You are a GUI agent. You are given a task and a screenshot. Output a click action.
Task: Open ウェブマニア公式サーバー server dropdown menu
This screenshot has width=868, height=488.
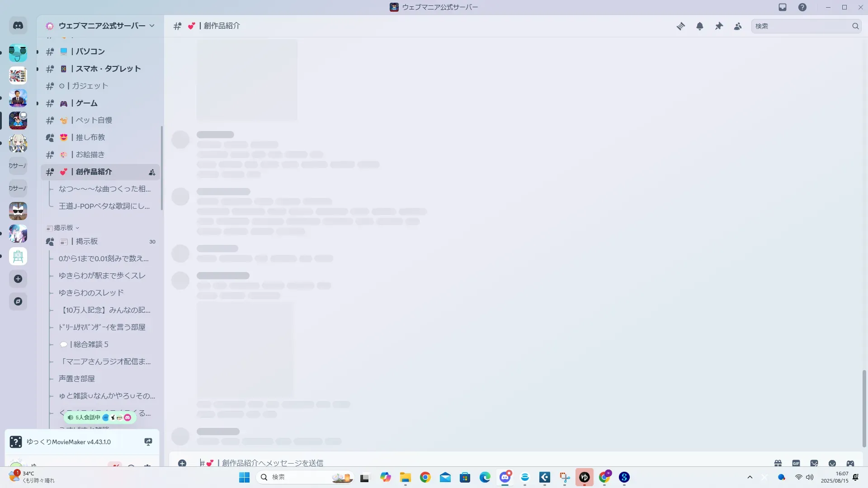point(102,26)
